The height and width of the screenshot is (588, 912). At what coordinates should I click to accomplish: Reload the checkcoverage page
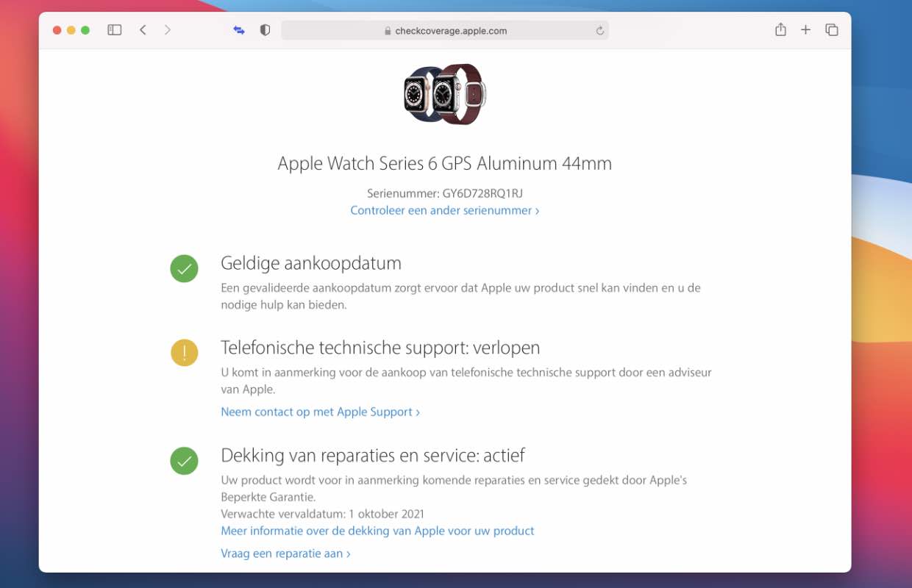coord(599,31)
